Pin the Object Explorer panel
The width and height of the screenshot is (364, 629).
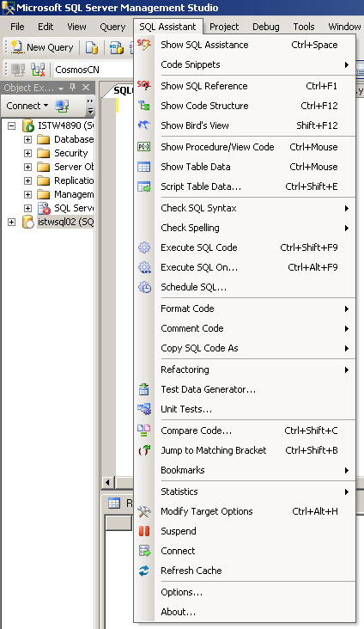73,87
